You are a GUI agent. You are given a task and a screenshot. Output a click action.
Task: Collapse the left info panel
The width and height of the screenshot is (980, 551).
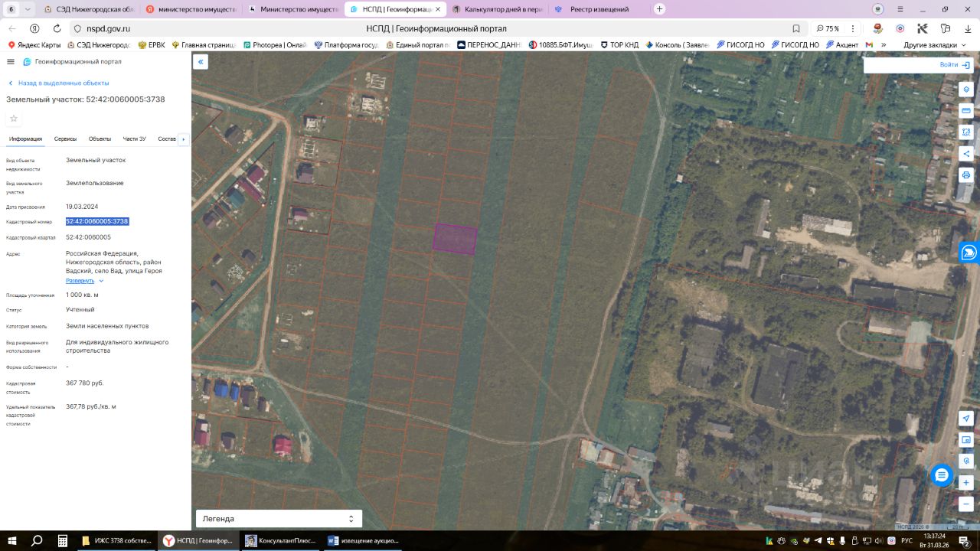pyautogui.click(x=201, y=62)
